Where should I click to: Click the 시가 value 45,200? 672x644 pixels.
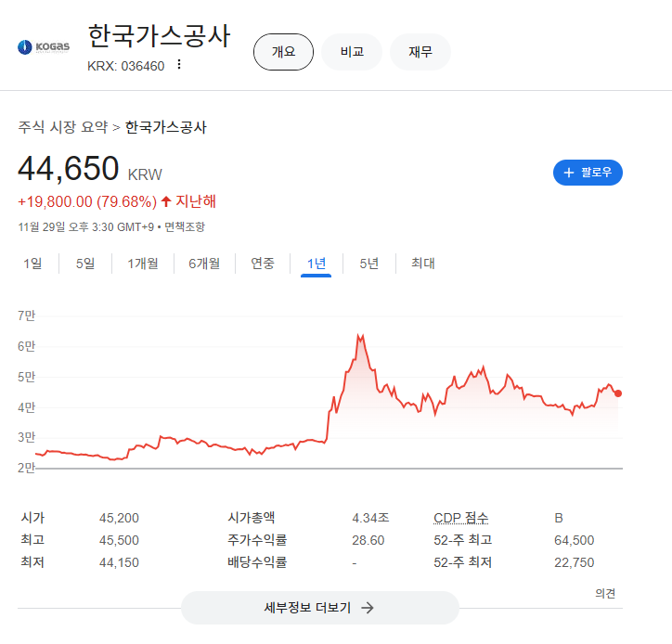point(119,518)
